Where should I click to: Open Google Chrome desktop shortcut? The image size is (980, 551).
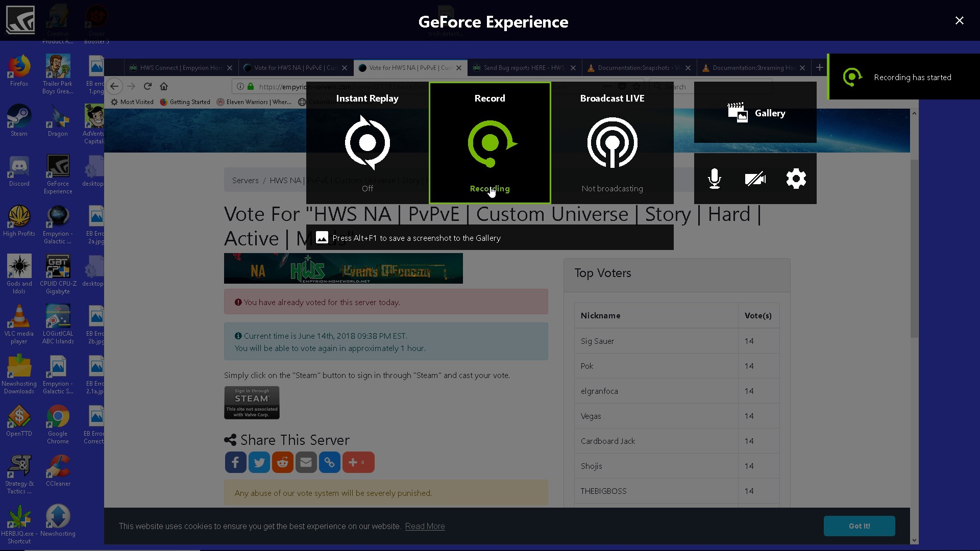(58, 424)
